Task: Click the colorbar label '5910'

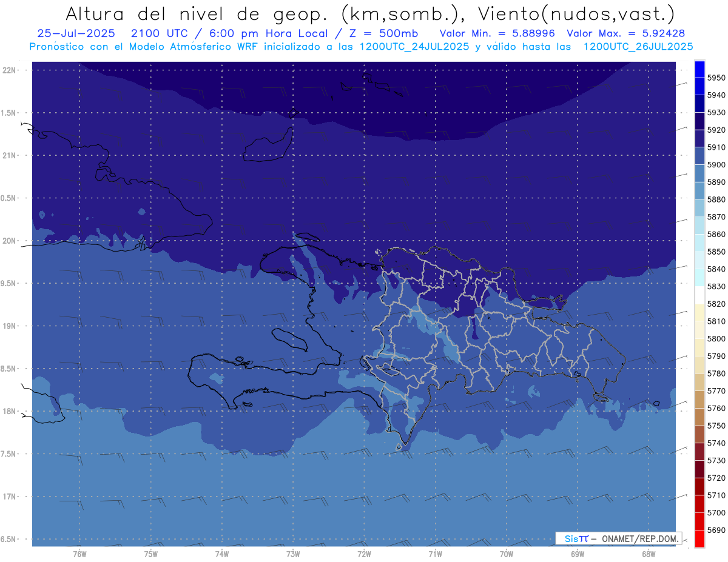Action: coord(716,147)
